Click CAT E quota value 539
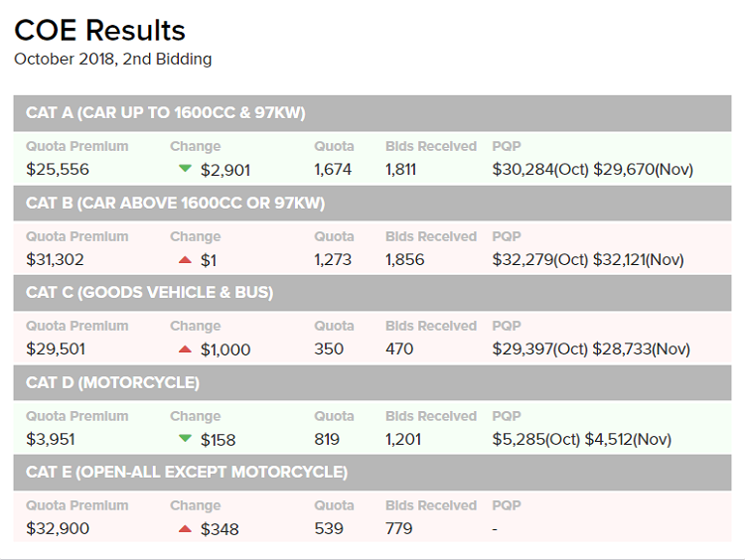745x560 pixels. pos(328,528)
